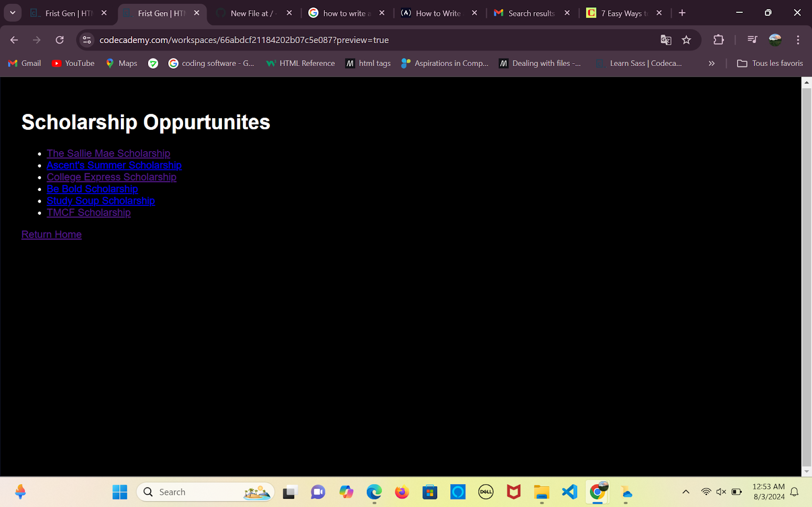Open Task View from the taskbar
This screenshot has height=507, width=812.
tap(289, 492)
